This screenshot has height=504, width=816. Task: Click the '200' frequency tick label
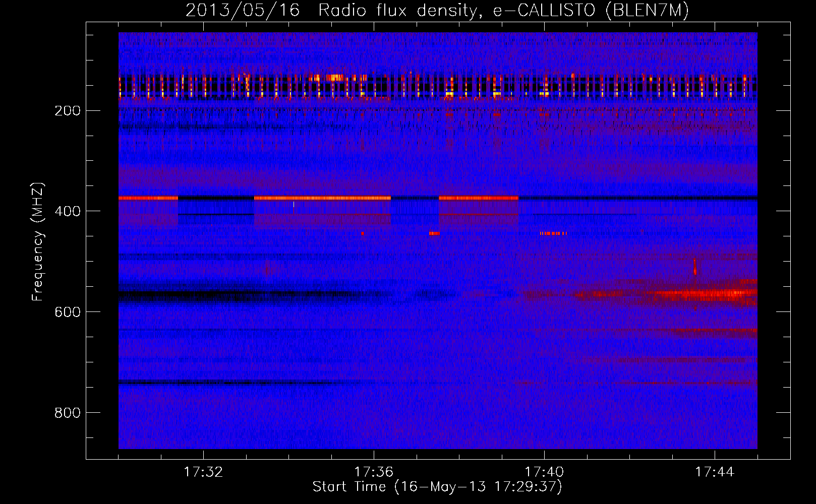pos(68,111)
